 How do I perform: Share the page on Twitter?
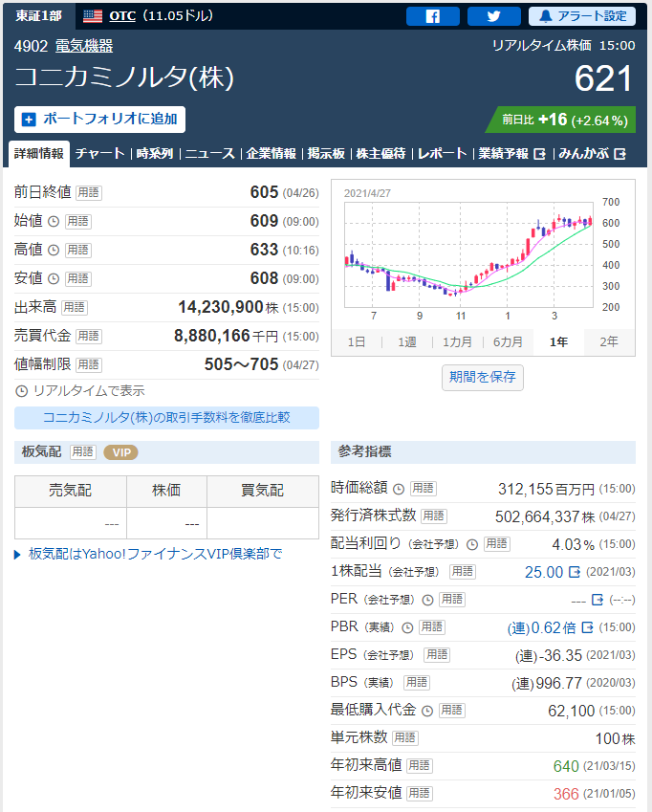click(x=493, y=16)
